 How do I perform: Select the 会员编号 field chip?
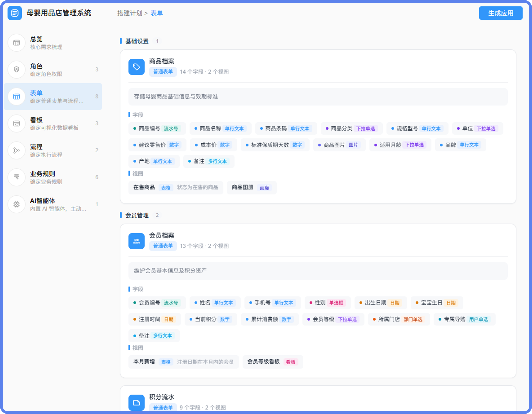pyautogui.click(x=157, y=303)
